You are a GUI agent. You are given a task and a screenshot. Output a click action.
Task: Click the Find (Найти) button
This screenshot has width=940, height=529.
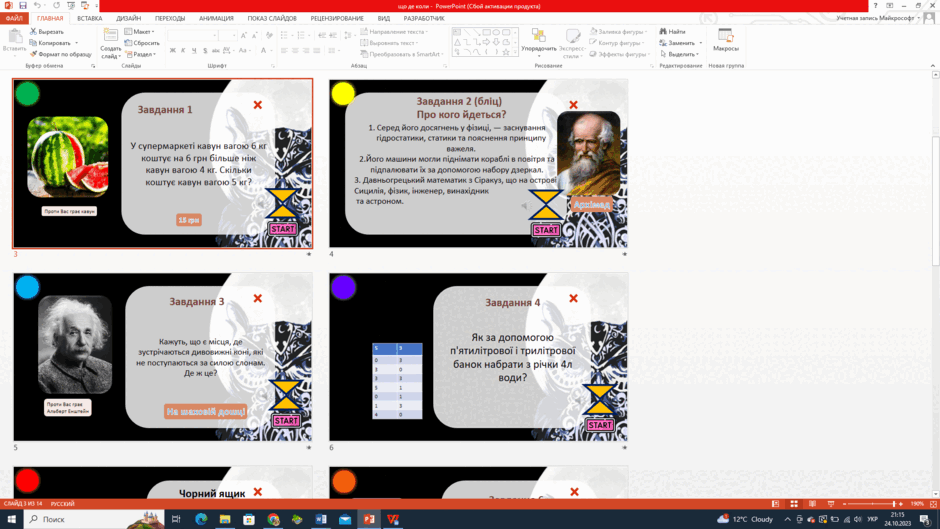tap(673, 31)
